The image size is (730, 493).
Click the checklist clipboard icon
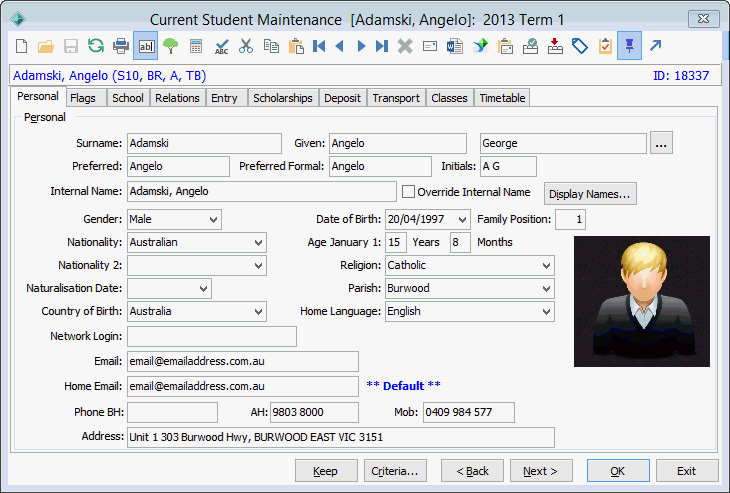(605, 46)
